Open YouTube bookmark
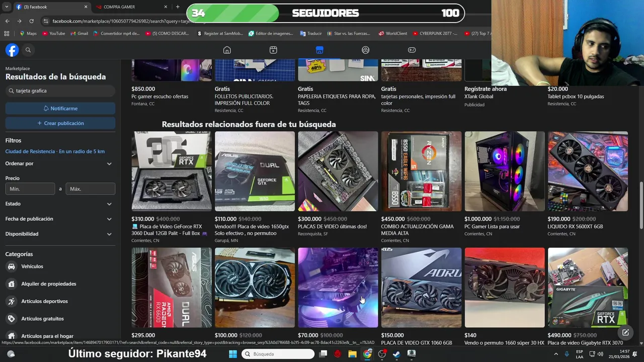This screenshot has width=644, height=362. pyautogui.click(x=54, y=34)
